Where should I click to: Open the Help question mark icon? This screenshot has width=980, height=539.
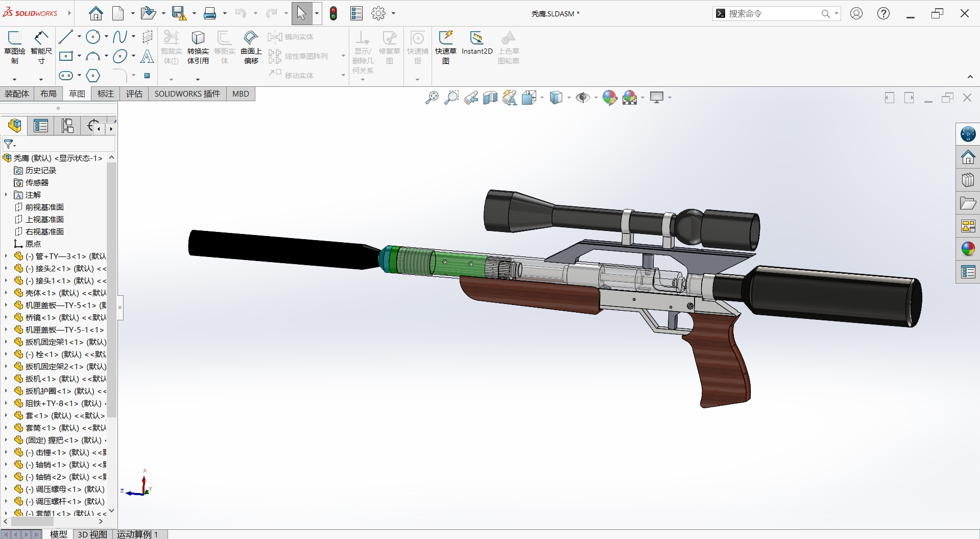point(883,13)
